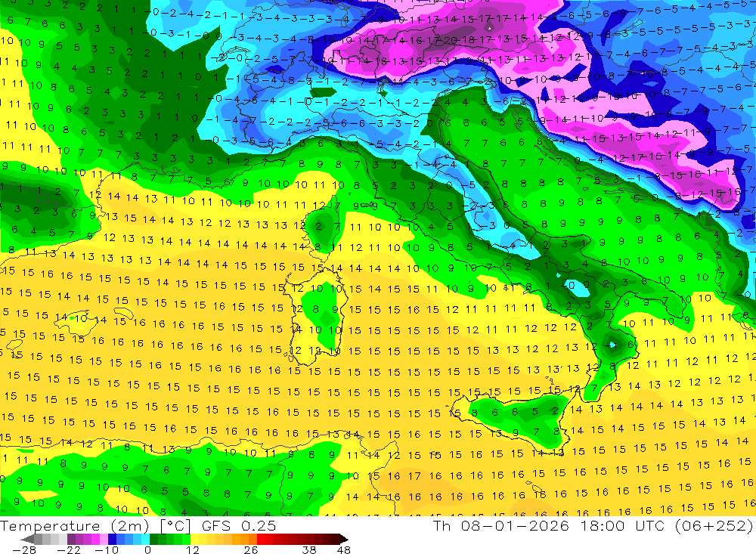Click the dark purple swatch at -22 in the legend

point(71,539)
